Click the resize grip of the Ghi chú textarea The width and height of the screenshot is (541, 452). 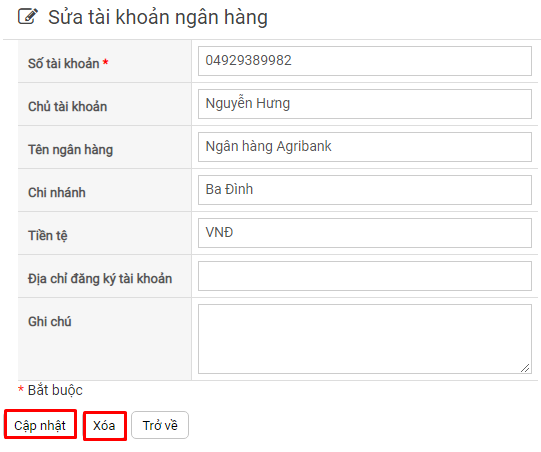tap(525, 368)
